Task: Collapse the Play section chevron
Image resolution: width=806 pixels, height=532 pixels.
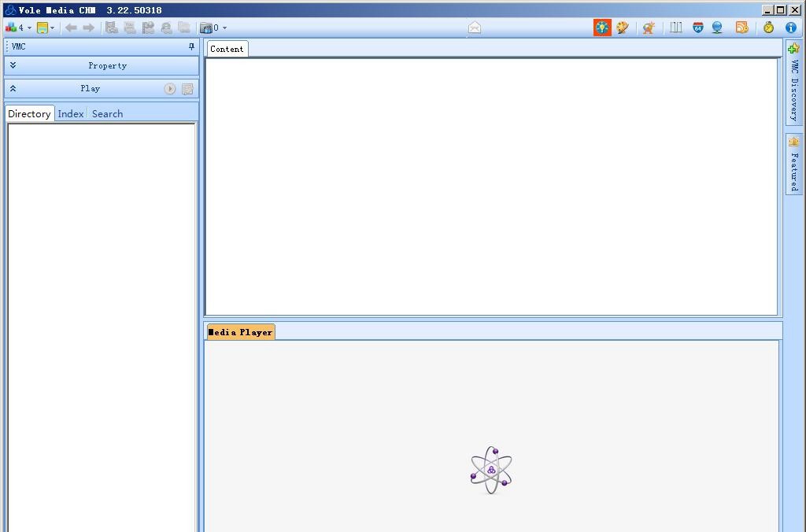Action: [13, 88]
